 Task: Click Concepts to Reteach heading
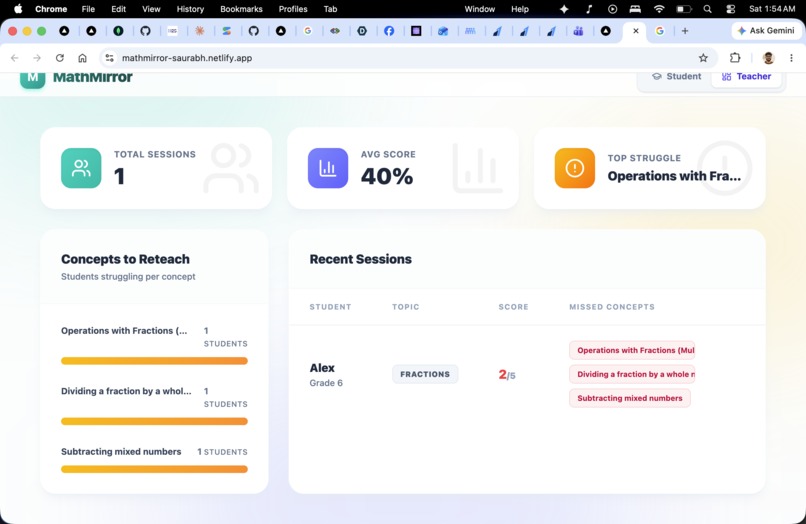[125, 259]
